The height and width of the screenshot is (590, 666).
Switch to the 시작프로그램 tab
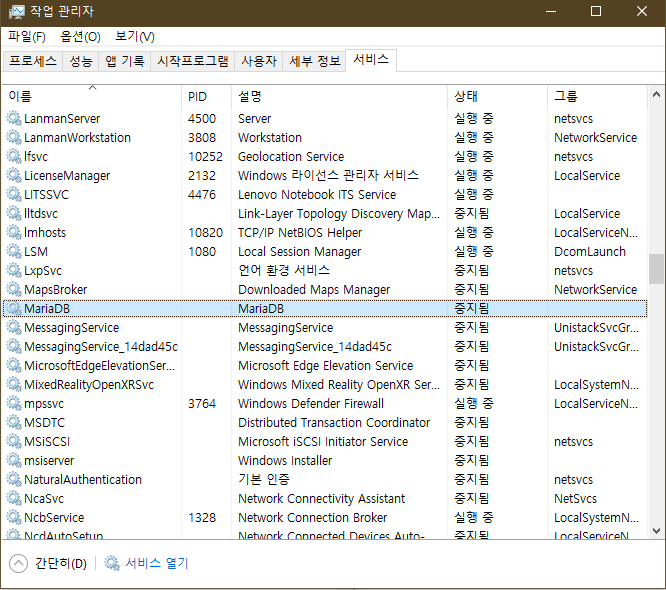(x=193, y=61)
